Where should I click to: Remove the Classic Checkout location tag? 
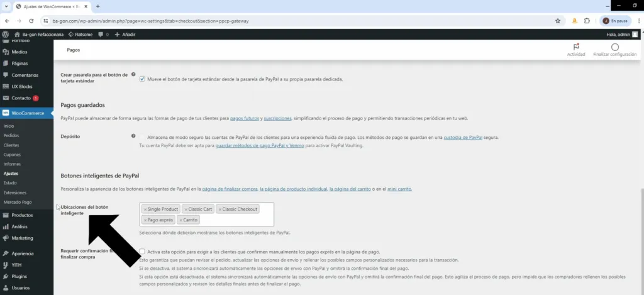click(x=219, y=209)
